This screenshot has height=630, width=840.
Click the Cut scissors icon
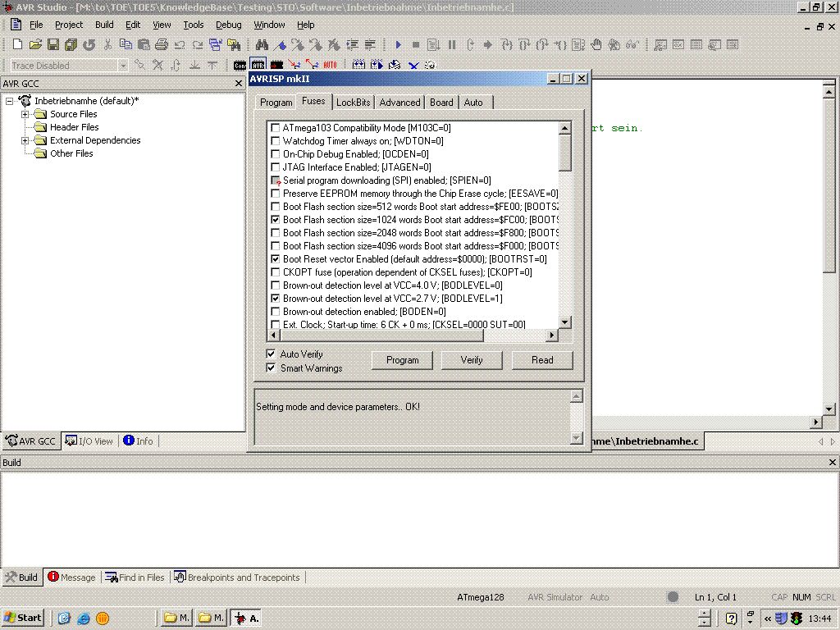click(107, 45)
